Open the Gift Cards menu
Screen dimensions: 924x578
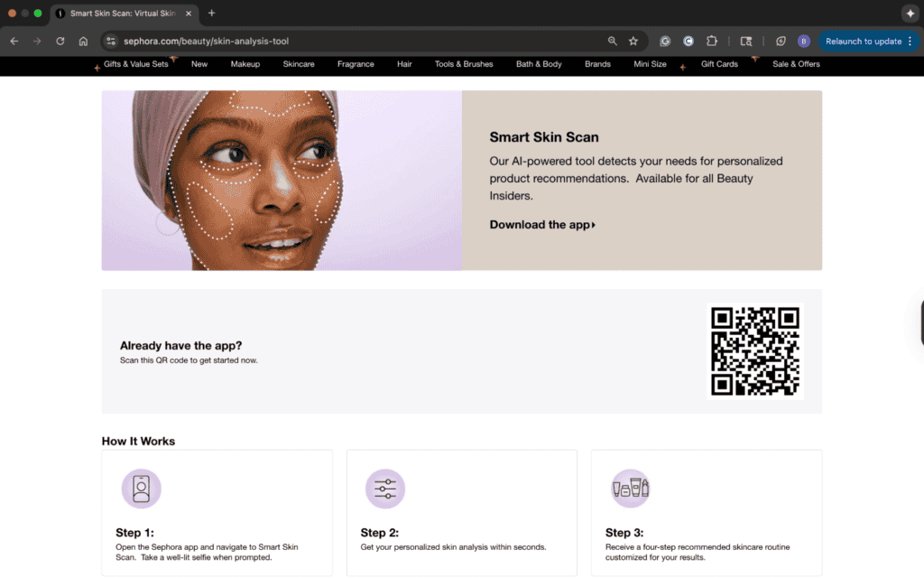(x=719, y=64)
